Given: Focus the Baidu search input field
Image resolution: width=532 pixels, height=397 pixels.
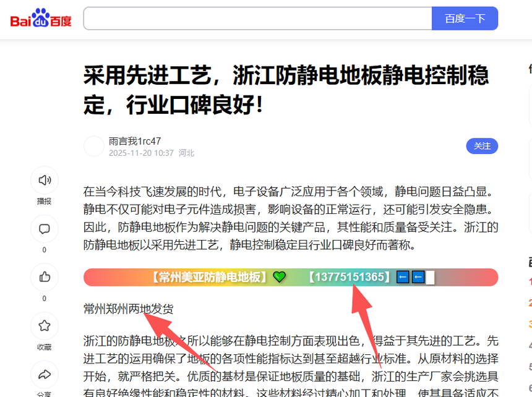Looking at the screenshot, I should pos(257,19).
